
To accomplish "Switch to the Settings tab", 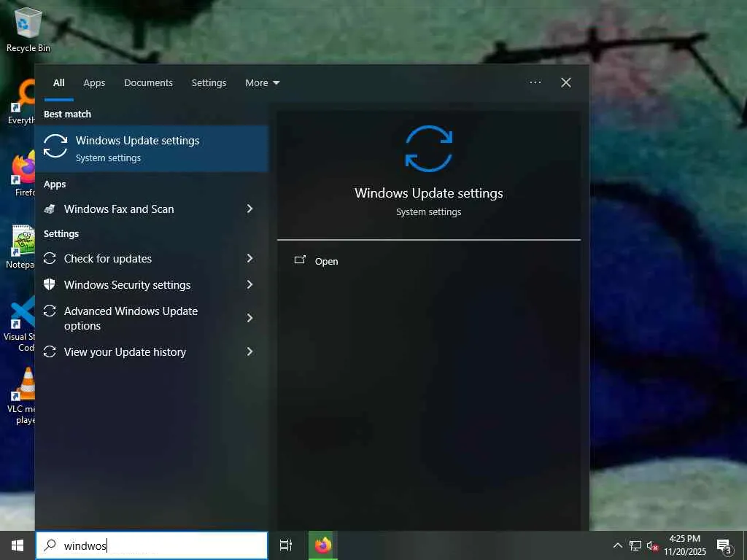I will click(209, 83).
